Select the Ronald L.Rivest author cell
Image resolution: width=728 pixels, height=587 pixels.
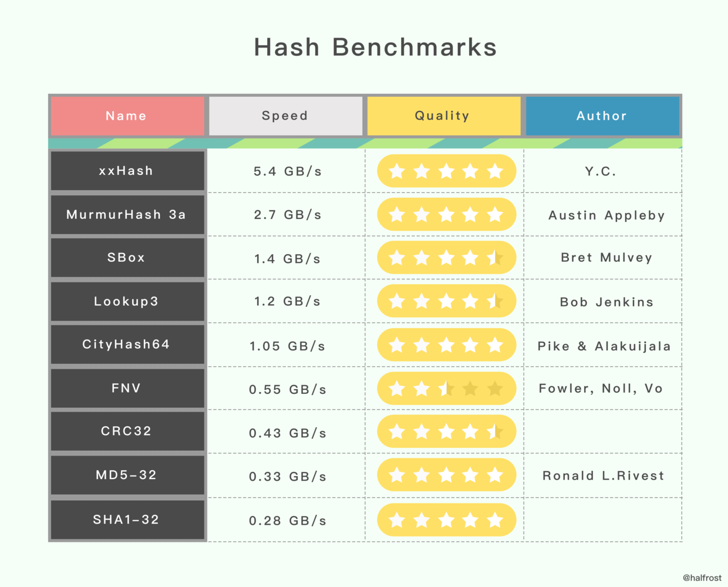604,475
